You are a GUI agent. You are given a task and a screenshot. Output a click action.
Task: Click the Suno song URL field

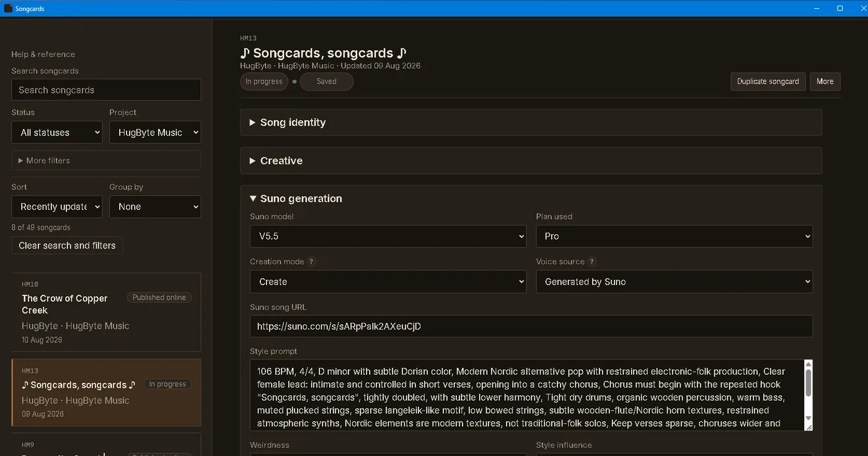coord(531,327)
